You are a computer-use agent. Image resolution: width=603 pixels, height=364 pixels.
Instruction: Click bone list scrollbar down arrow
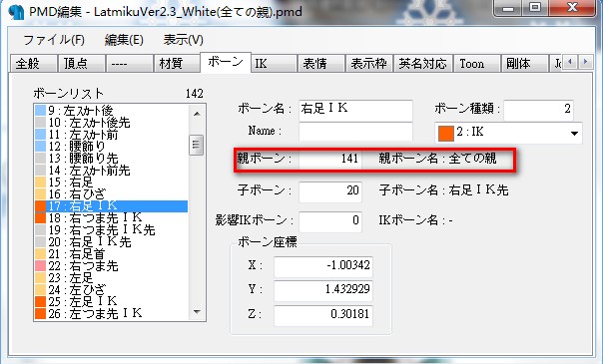197,312
